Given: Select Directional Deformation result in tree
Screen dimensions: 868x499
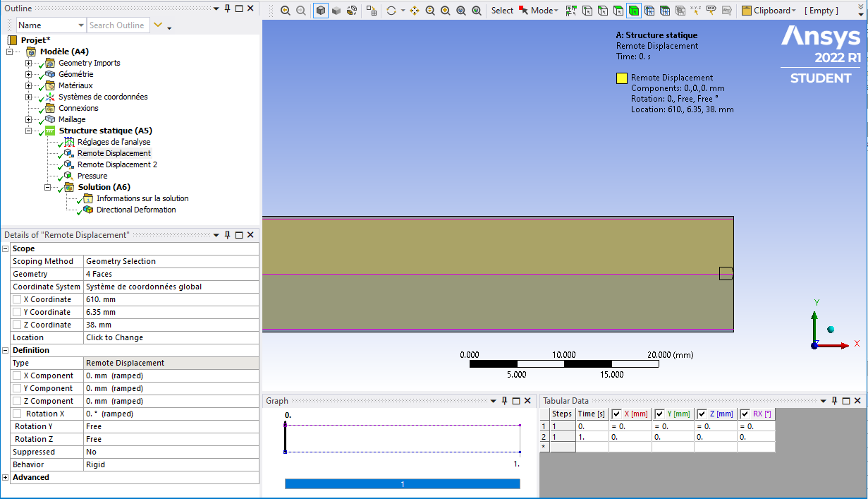Looking at the screenshot, I should click(135, 210).
